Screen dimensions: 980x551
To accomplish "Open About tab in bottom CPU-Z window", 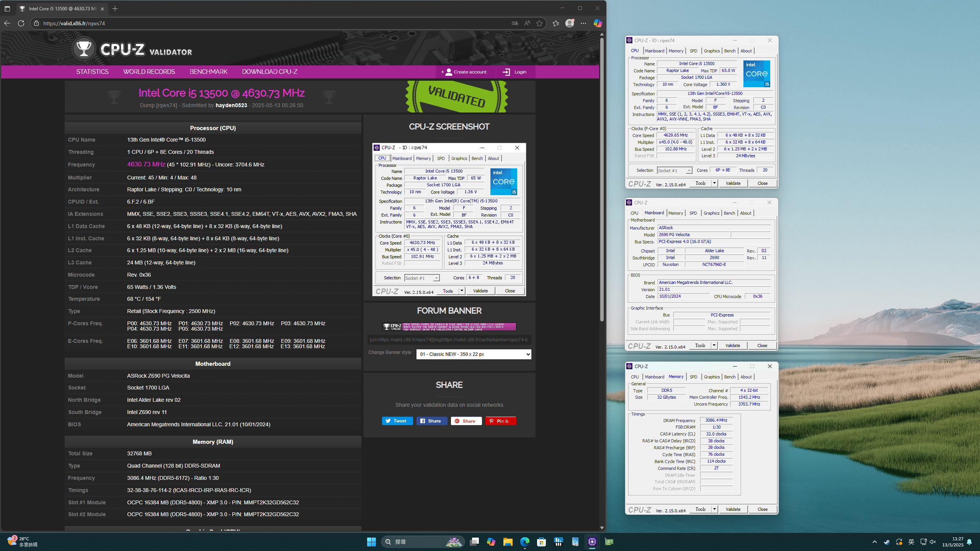I will [x=746, y=377].
